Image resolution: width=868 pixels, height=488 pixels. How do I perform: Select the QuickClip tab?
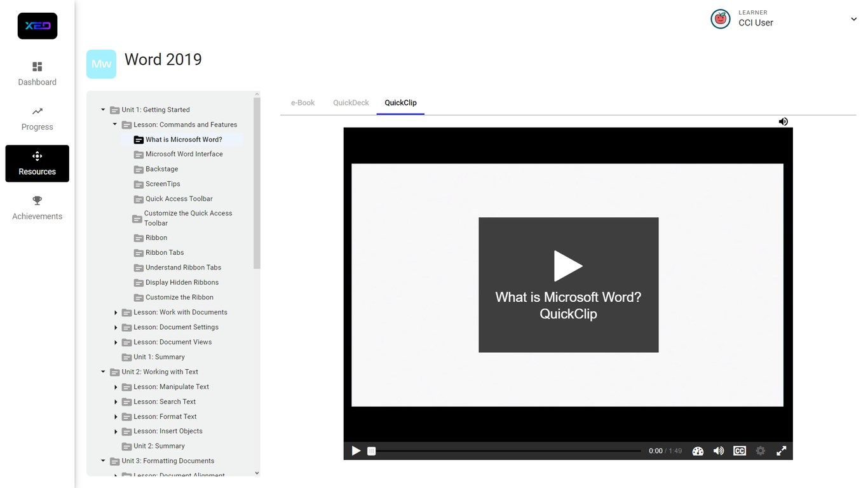[x=400, y=102]
